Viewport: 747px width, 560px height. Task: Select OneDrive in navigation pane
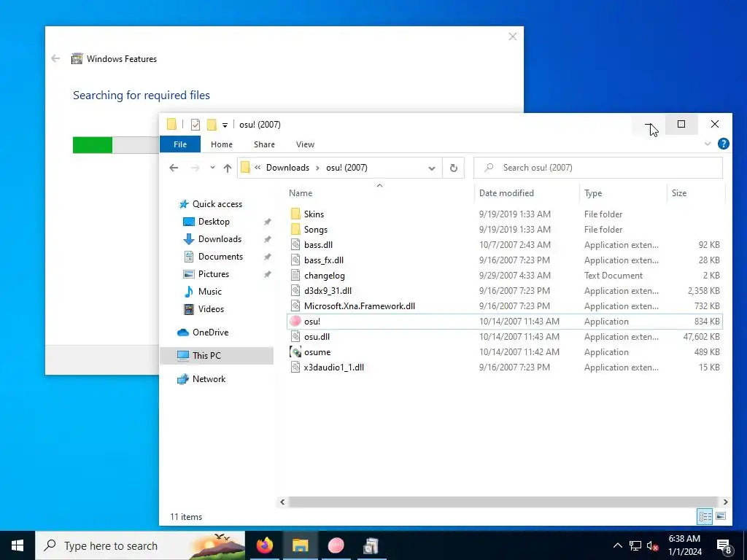(x=210, y=332)
